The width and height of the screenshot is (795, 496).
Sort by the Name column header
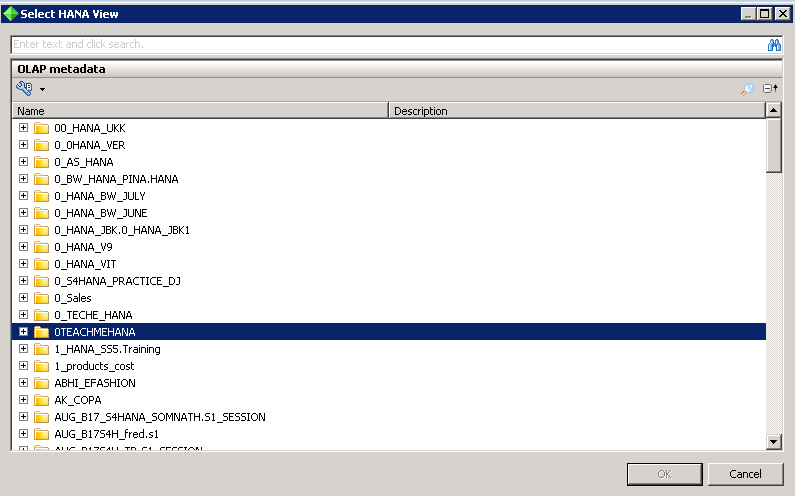click(x=200, y=111)
